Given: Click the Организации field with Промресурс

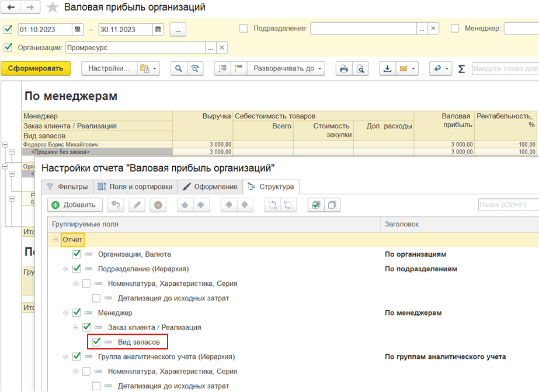Looking at the screenshot, I should [135, 48].
